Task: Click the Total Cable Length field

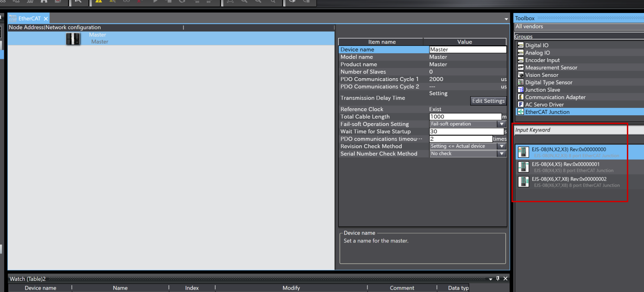Action: tap(465, 117)
